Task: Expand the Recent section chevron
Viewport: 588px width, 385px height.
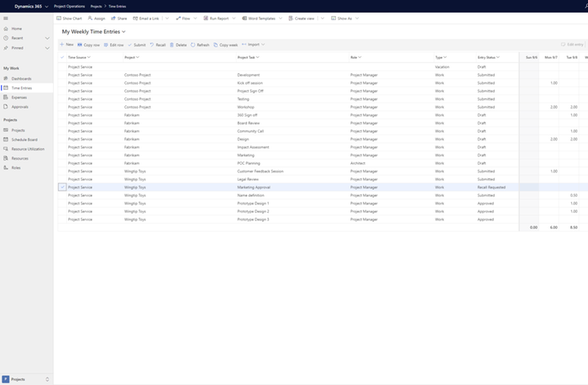Action: coord(48,38)
